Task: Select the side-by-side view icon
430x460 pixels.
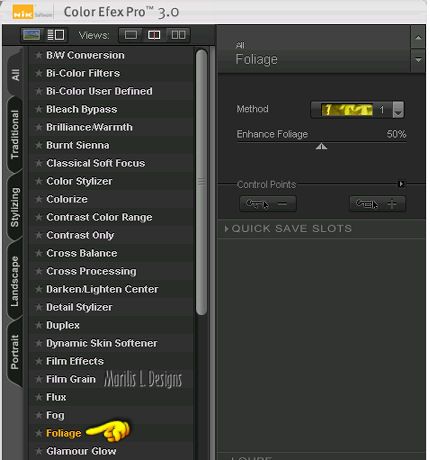Action: point(178,35)
